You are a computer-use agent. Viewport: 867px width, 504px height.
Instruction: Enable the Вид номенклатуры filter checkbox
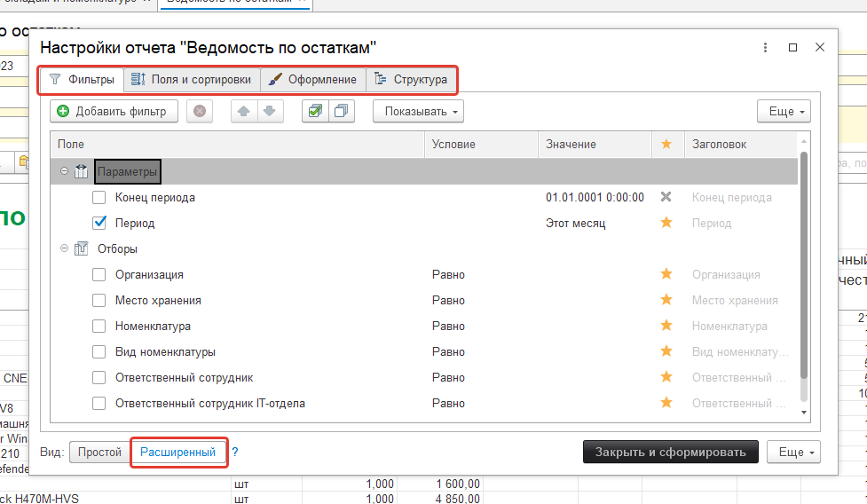[99, 351]
